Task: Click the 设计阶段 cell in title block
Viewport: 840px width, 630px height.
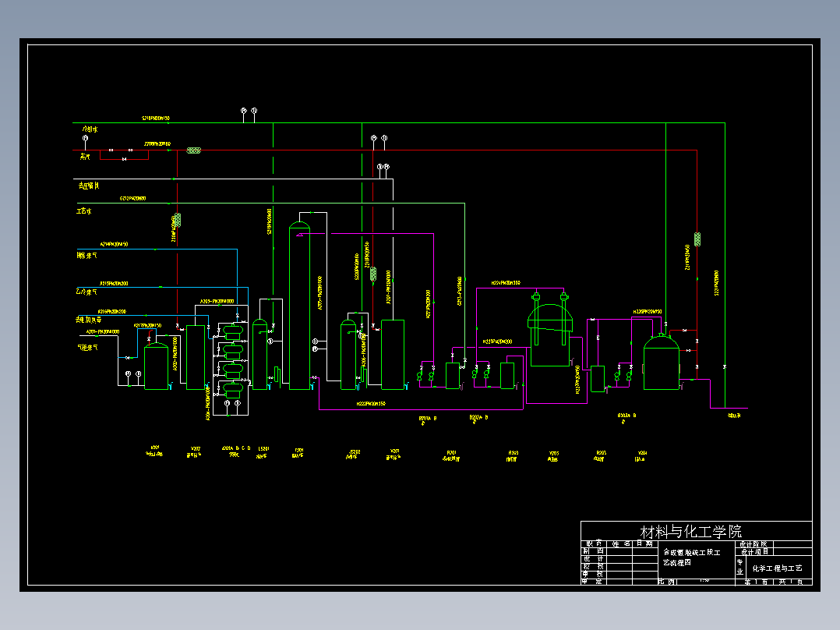Action: coord(754,544)
